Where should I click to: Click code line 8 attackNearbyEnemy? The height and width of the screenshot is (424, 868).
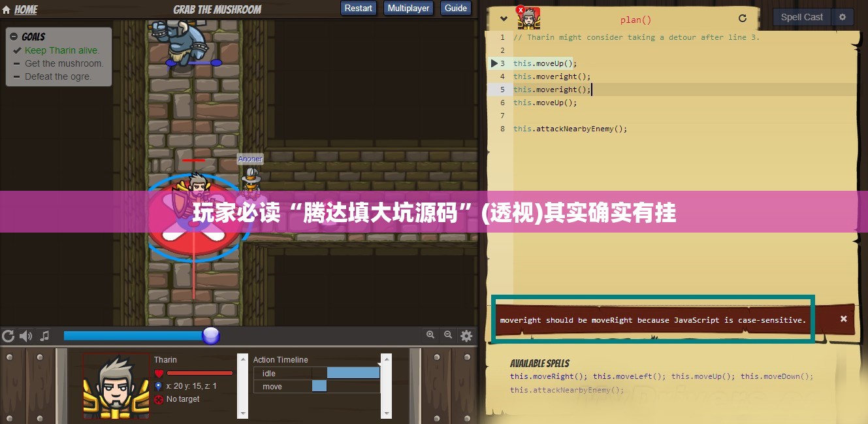pyautogui.click(x=570, y=129)
